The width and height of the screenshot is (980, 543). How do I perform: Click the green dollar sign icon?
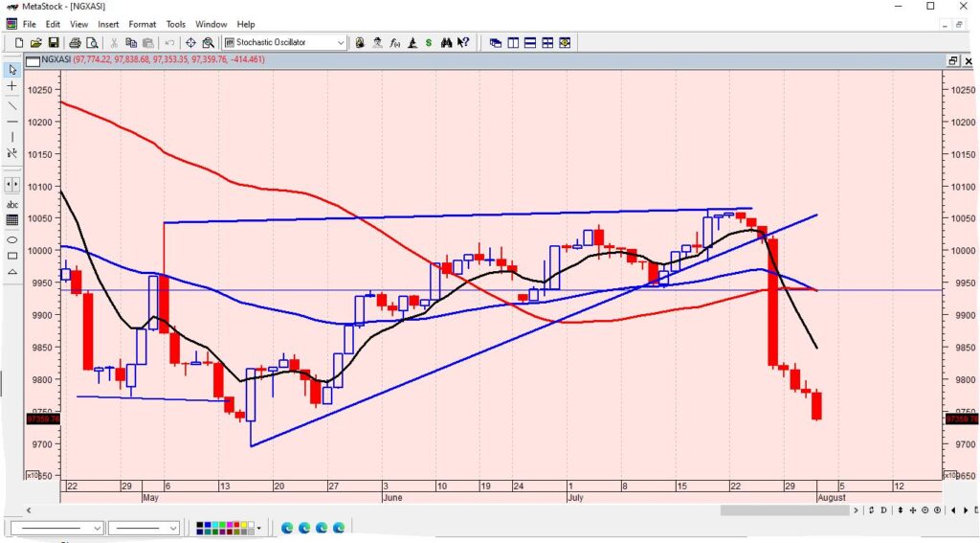pyautogui.click(x=428, y=42)
